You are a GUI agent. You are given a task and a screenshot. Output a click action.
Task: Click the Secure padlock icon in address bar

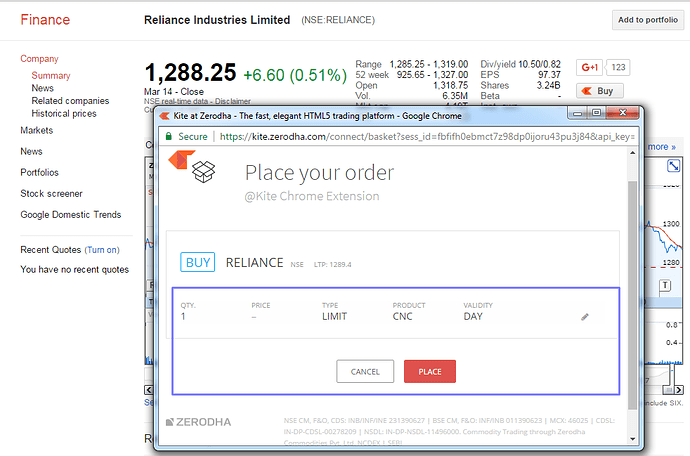tap(168, 136)
